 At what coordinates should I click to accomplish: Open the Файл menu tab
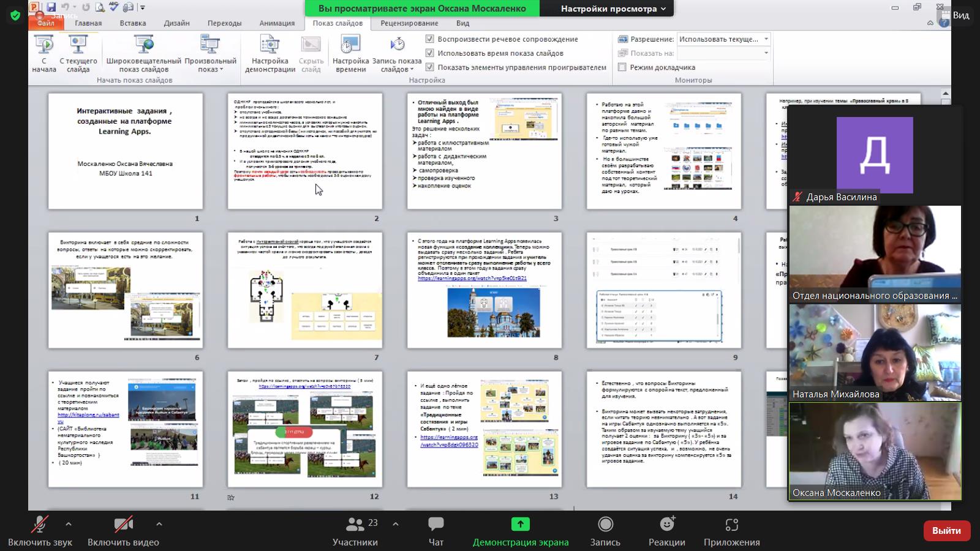(46, 23)
